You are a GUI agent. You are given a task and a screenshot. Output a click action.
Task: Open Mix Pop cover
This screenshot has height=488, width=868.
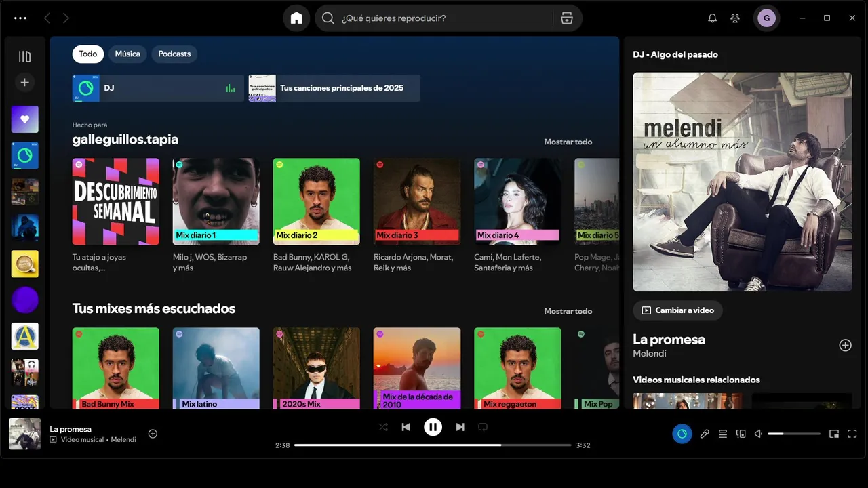pyautogui.click(x=597, y=368)
